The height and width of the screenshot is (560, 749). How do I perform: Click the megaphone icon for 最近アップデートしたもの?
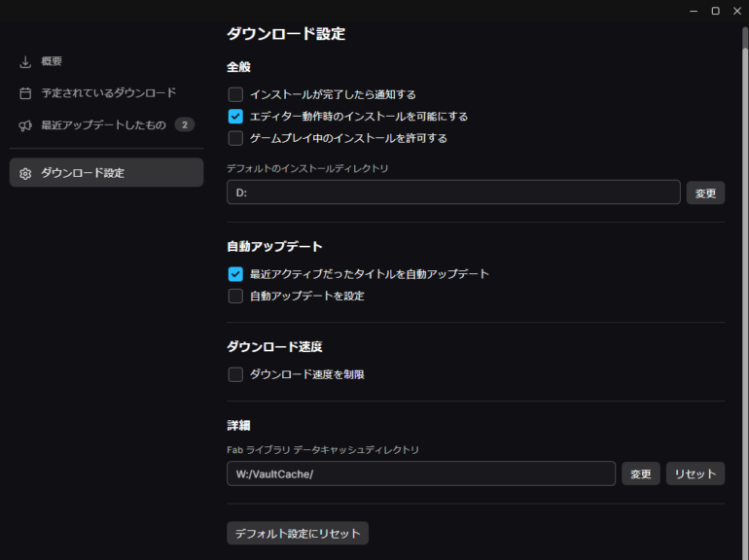(x=25, y=125)
